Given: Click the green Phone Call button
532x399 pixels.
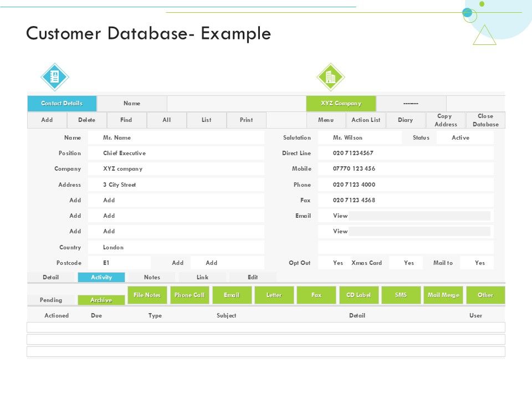Looking at the screenshot, I should (x=190, y=295).
